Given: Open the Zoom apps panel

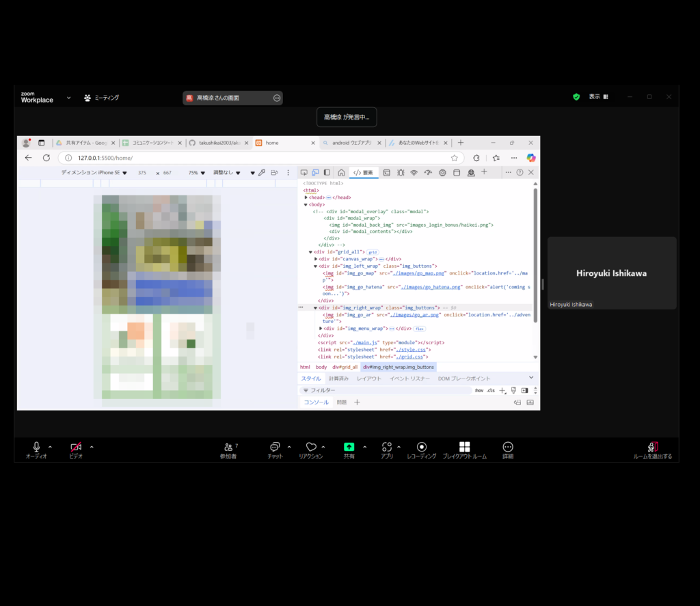Looking at the screenshot, I should point(387,450).
